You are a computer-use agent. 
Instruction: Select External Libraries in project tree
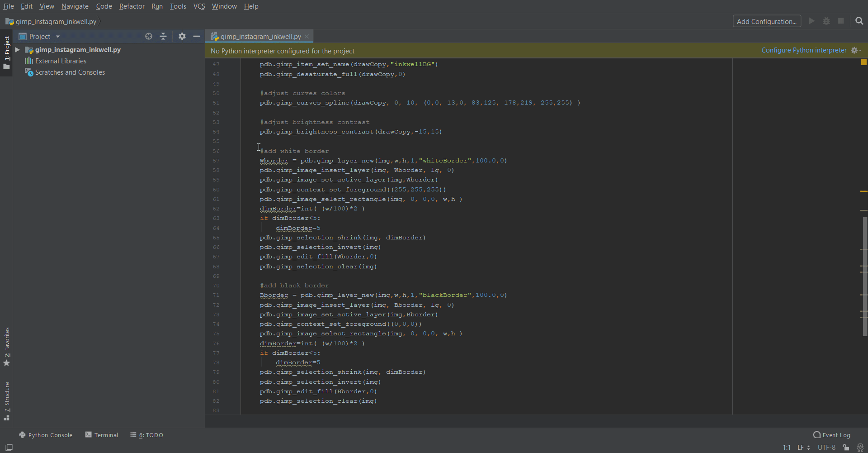(x=61, y=61)
